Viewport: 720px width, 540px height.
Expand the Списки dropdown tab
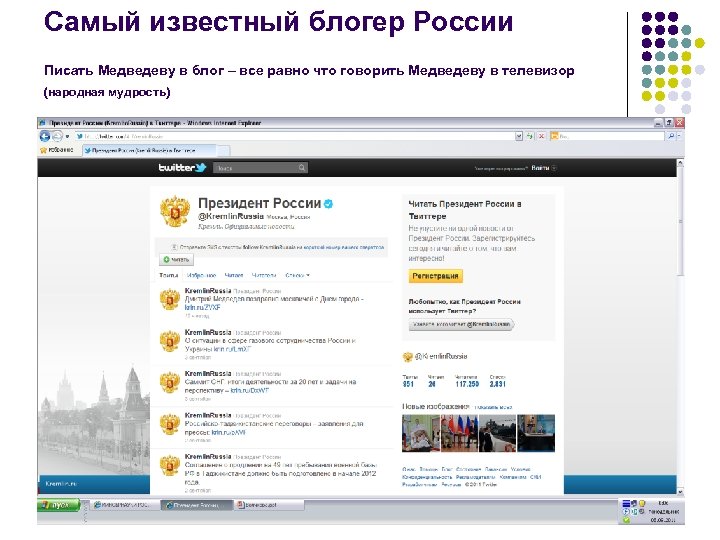click(x=298, y=276)
